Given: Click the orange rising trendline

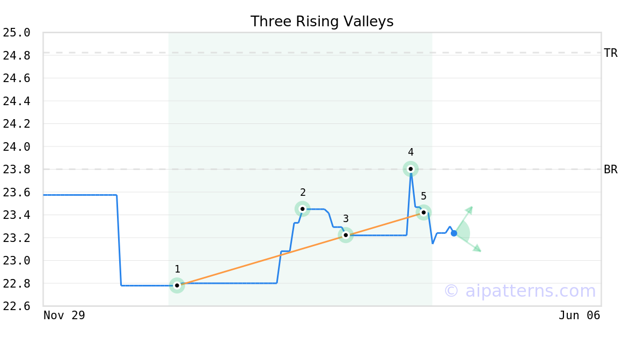Looking at the screenshot, I should [x=258, y=261].
